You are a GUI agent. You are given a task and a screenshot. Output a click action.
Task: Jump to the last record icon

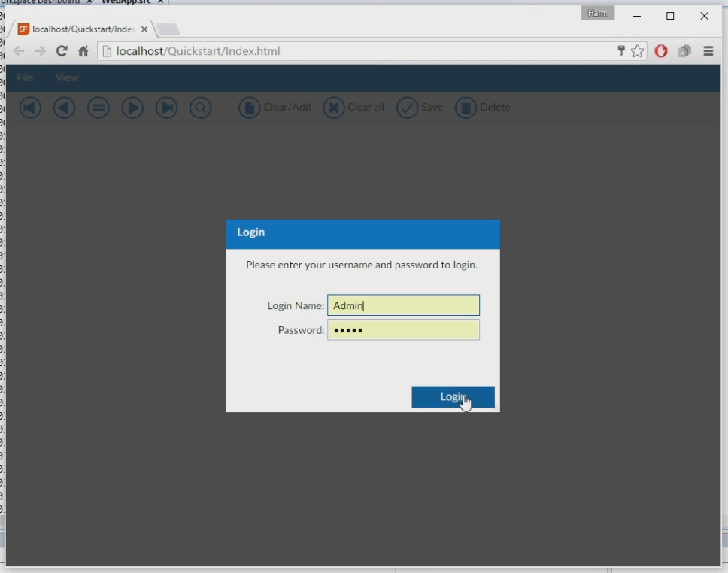166,108
